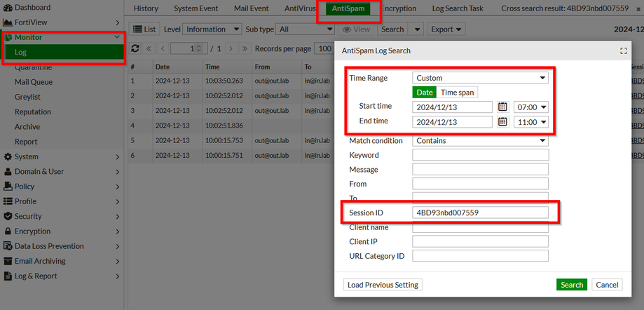The image size is (644, 310).
Task: Open the 07:00 start hour dropdown
Action: pyautogui.click(x=531, y=107)
